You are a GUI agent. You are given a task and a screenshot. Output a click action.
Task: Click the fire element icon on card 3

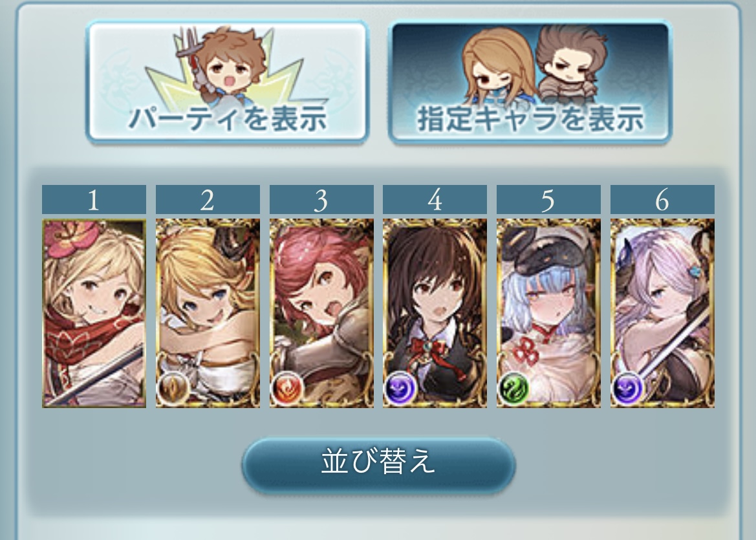[286, 387]
